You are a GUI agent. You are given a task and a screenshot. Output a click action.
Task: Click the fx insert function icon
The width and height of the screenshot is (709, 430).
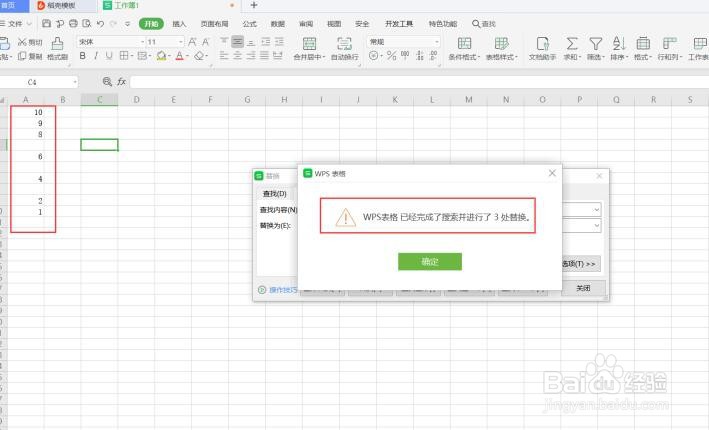pyautogui.click(x=121, y=82)
